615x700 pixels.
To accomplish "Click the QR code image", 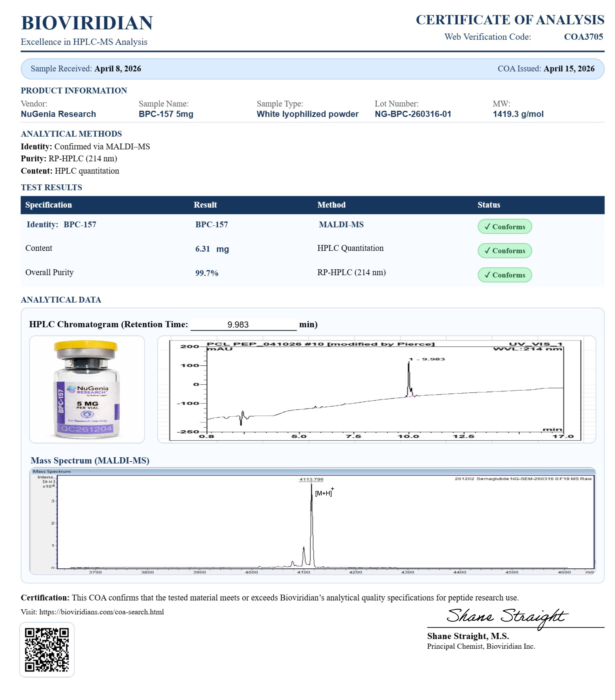I will coord(46,649).
